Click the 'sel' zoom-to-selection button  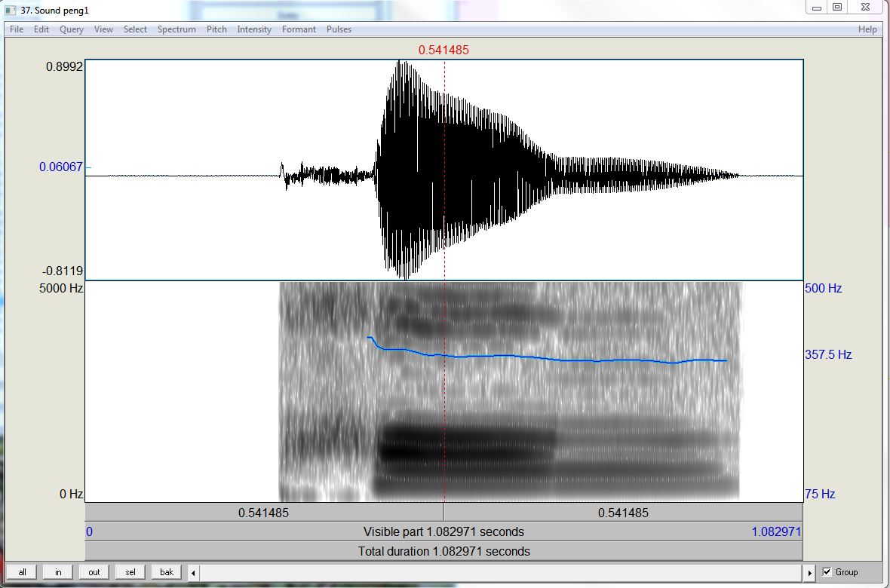[x=130, y=572]
